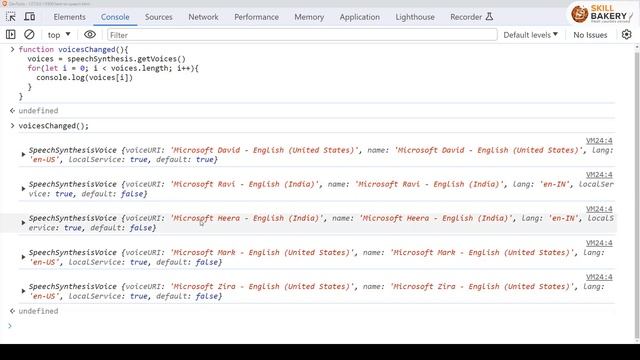The image size is (640, 360).
Task: Open the Sources tab
Action: 158,17
